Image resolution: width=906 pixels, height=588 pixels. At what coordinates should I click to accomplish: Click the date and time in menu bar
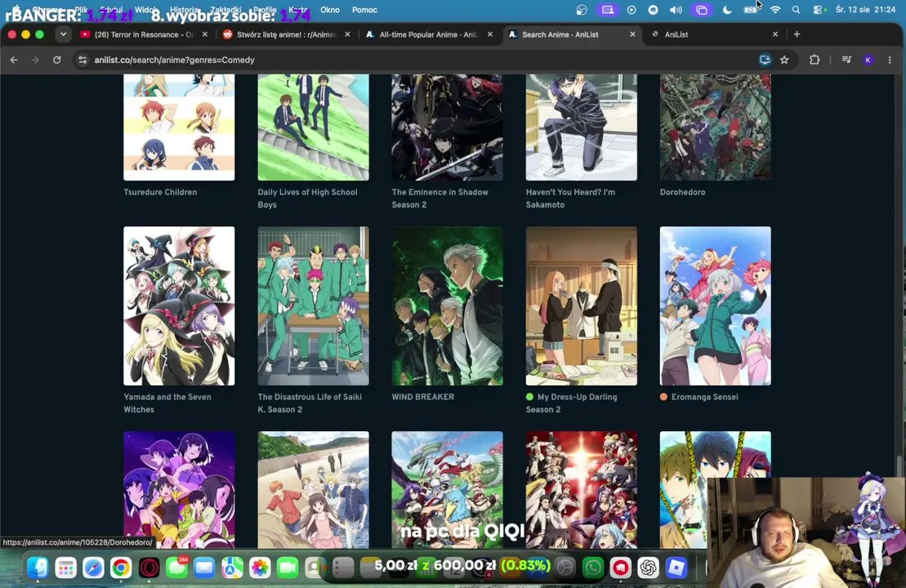point(865,10)
